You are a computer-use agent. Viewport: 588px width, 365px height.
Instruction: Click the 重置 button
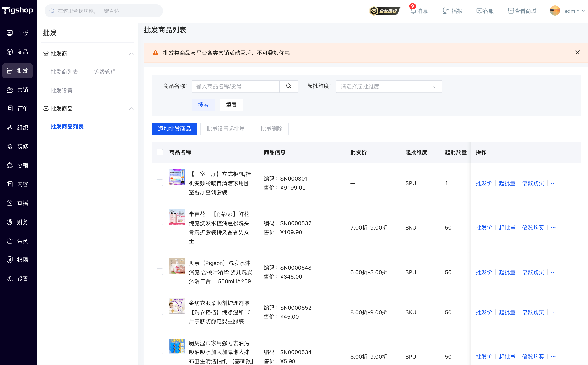[x=231, y=105]
